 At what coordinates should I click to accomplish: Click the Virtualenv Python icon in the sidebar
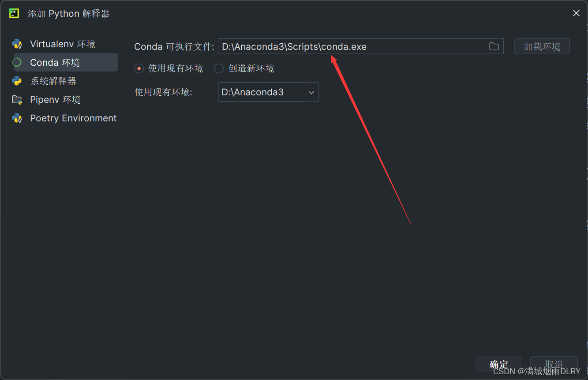click(x=17, y=44)
